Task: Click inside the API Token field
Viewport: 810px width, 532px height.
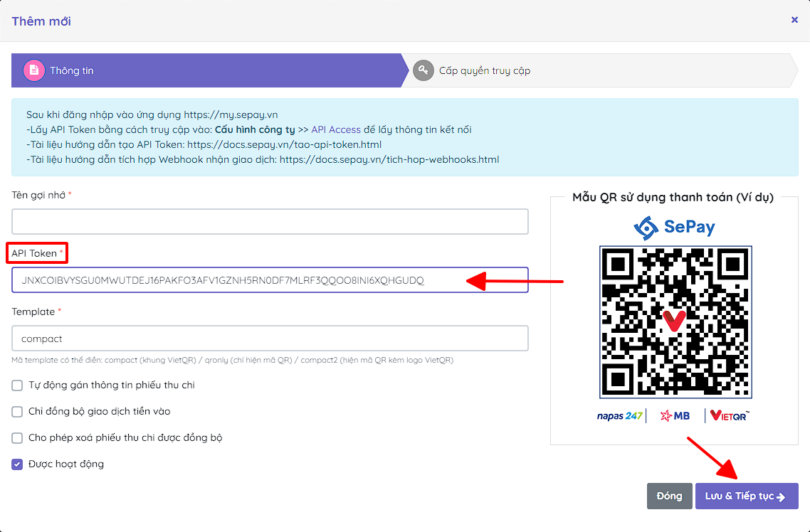Action: tap(270, 280)
